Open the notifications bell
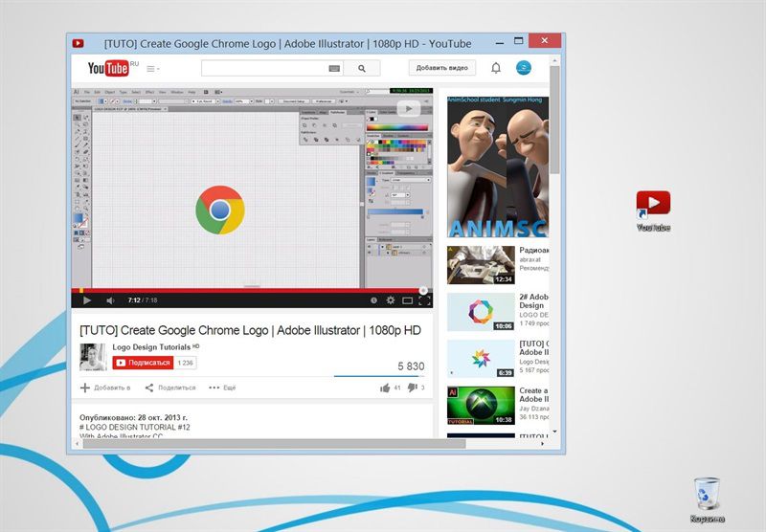 (496, 68)
